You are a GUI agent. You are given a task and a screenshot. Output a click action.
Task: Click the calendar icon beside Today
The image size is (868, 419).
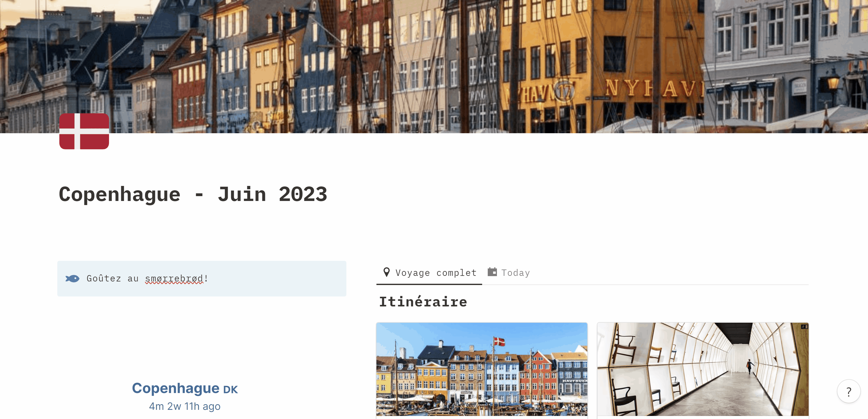492,272
